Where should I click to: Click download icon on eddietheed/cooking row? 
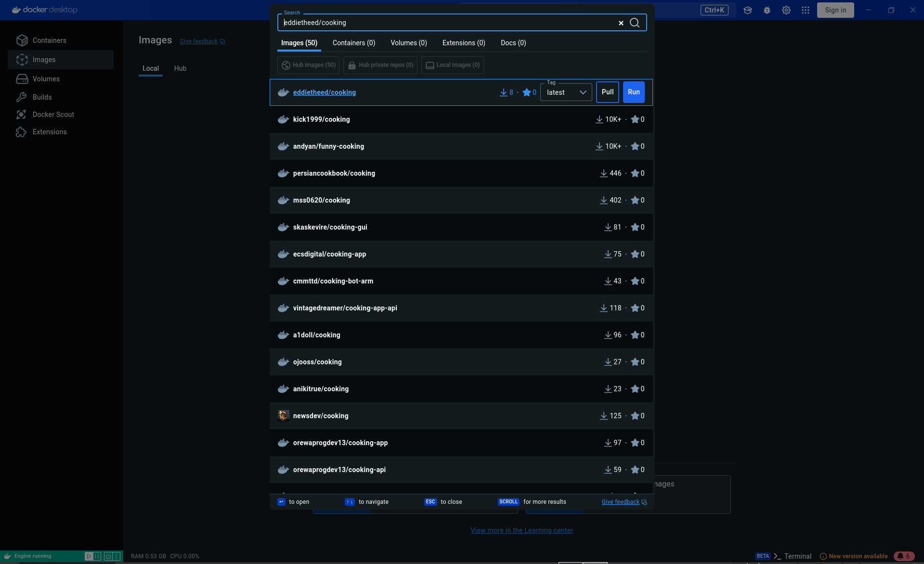504,92
